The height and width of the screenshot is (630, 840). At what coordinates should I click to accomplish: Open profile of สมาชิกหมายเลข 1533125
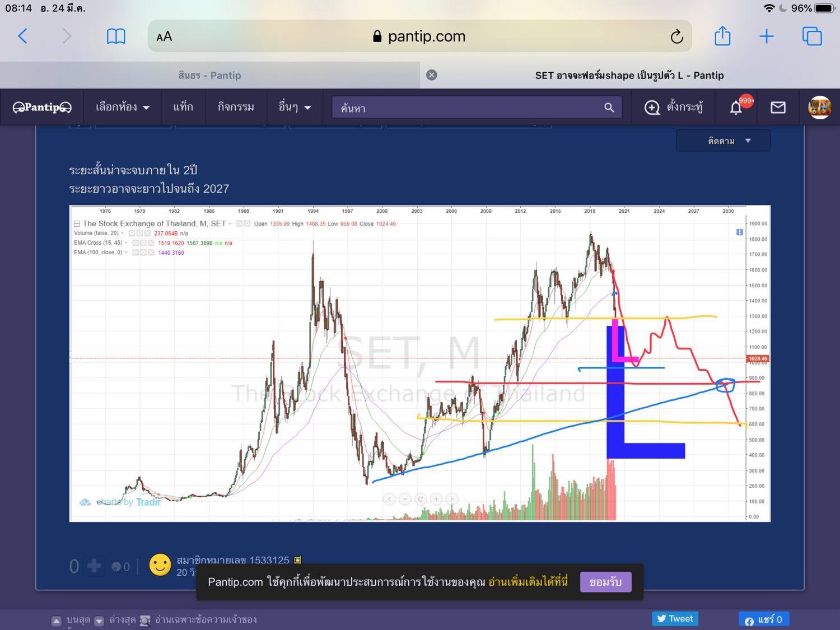point(233,560)
